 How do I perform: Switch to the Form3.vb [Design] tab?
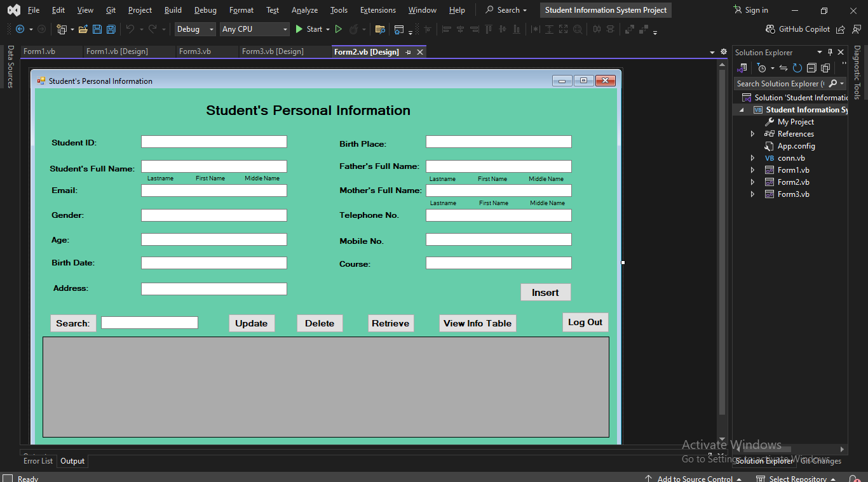pos(273,51)
